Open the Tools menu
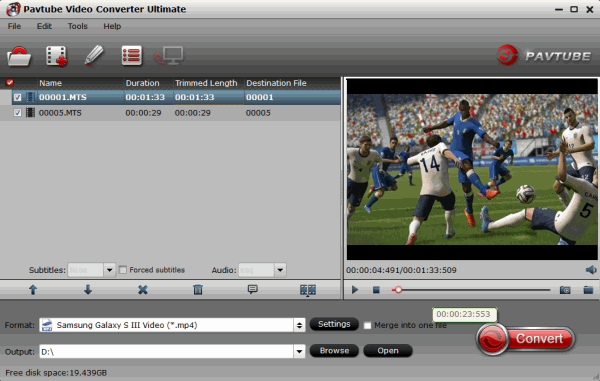The height and width of the screenshot is (381, 600). pyautogui.click(x=78, y=26)
